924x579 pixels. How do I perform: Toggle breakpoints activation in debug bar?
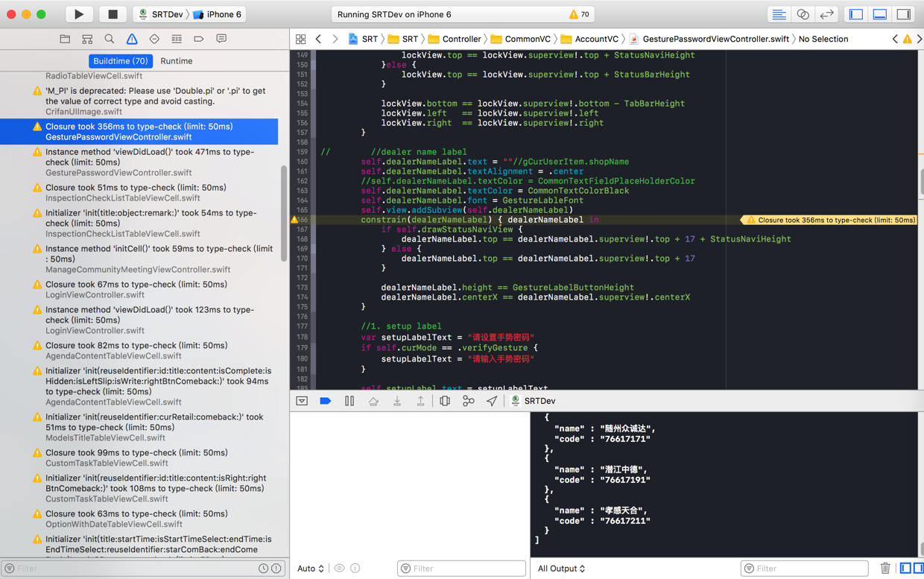coord(326,401)
